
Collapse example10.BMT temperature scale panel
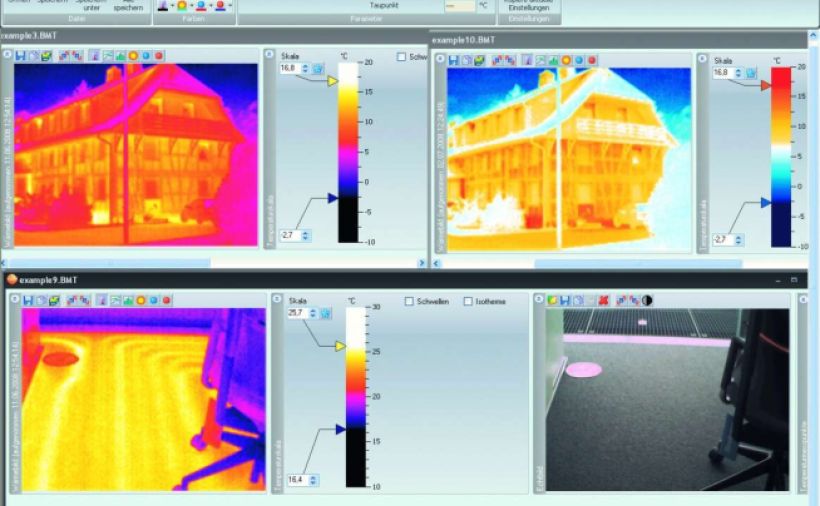tap(702, 59)
